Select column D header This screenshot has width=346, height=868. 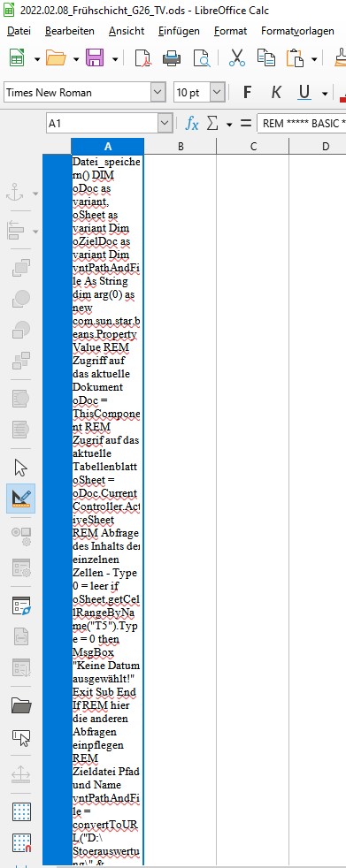(318, 146)
